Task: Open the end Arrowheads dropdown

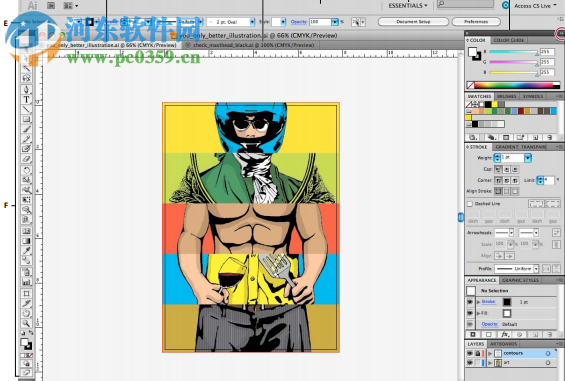Action: [536, 233]
